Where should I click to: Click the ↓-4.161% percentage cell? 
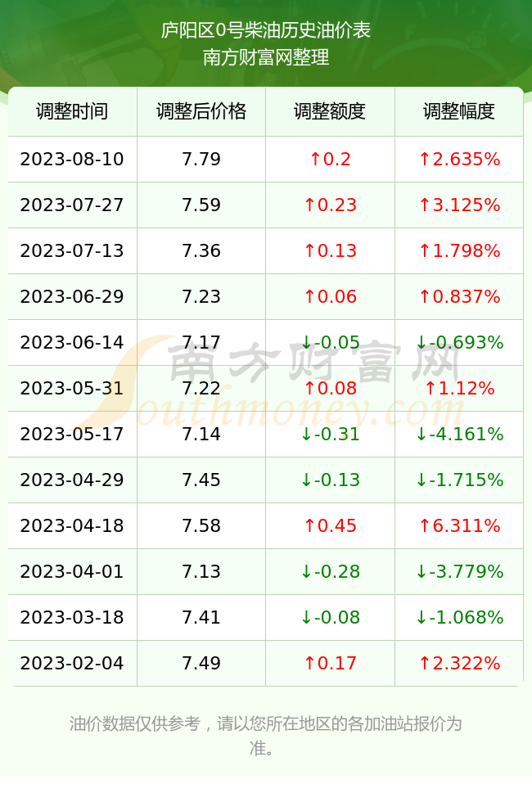(x=459, y=434)
